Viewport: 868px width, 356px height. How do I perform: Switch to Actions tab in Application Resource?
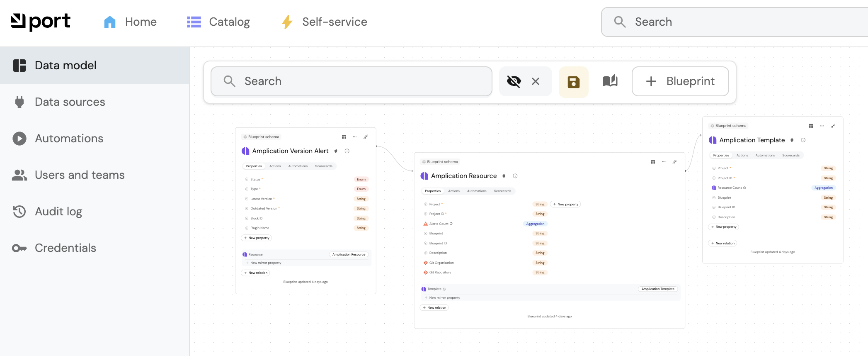(454, 191)
